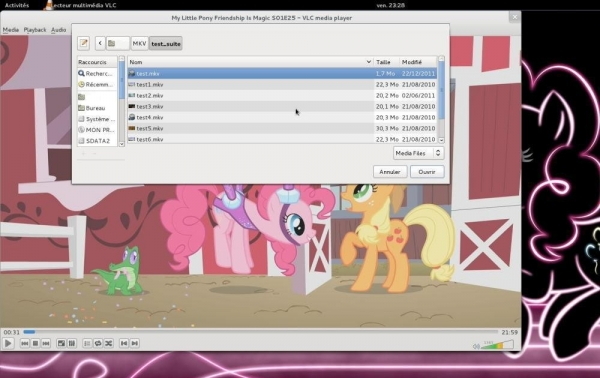
Task: Open the Playback menu
Action: click(x=35, y=29)
